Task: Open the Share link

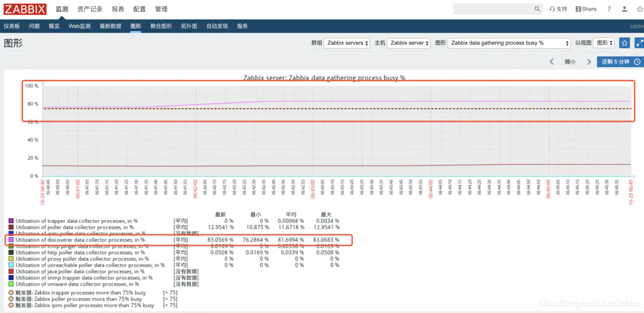Action: [586, 9]
